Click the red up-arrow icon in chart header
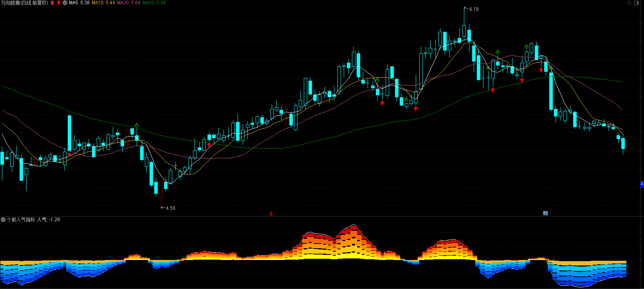 pos(59,3)
